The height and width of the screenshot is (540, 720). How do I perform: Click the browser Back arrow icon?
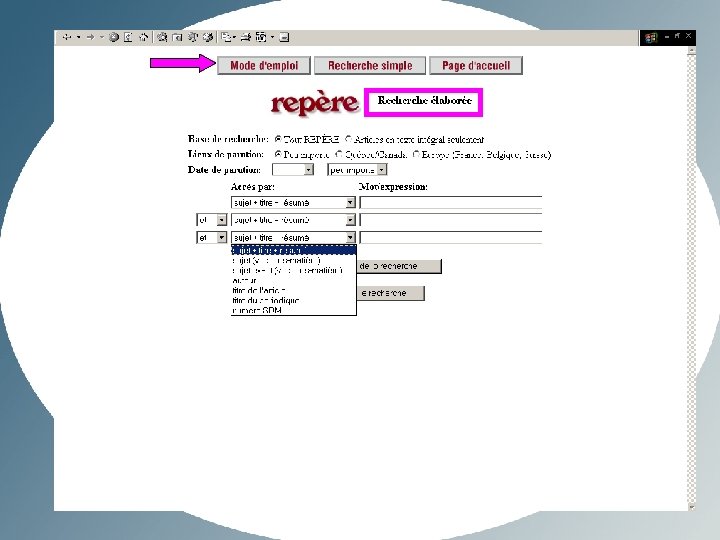67,37
